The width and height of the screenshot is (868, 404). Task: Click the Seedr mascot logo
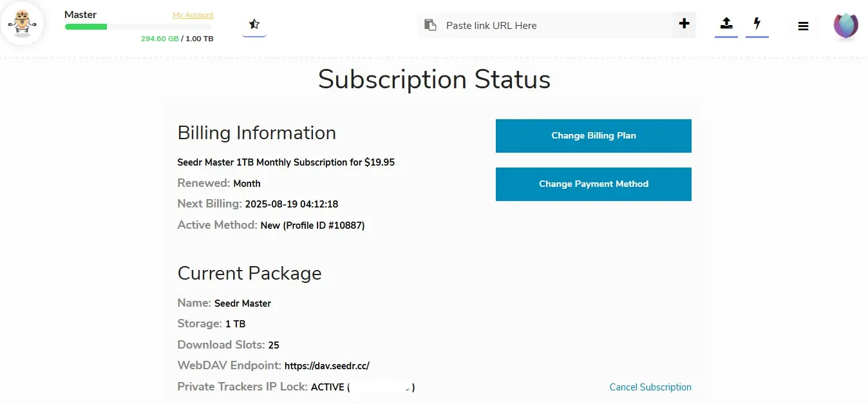pos(23,24)
